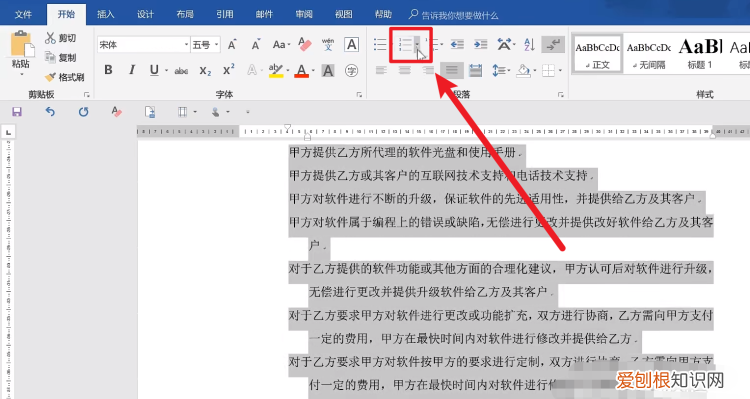Decrease paragraph indent
This screenshot has width=750, height=399.
[457, 44]
